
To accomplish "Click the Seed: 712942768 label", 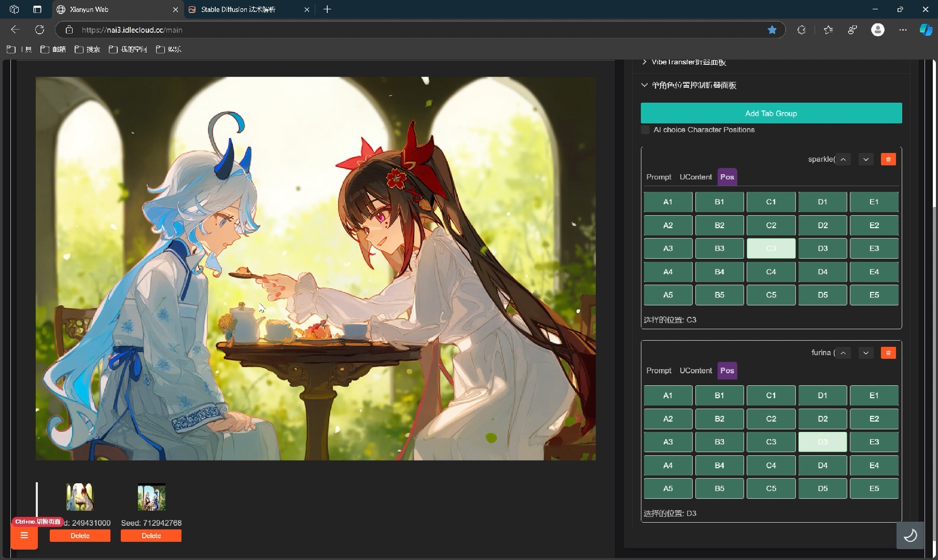I will click(151, 523).
